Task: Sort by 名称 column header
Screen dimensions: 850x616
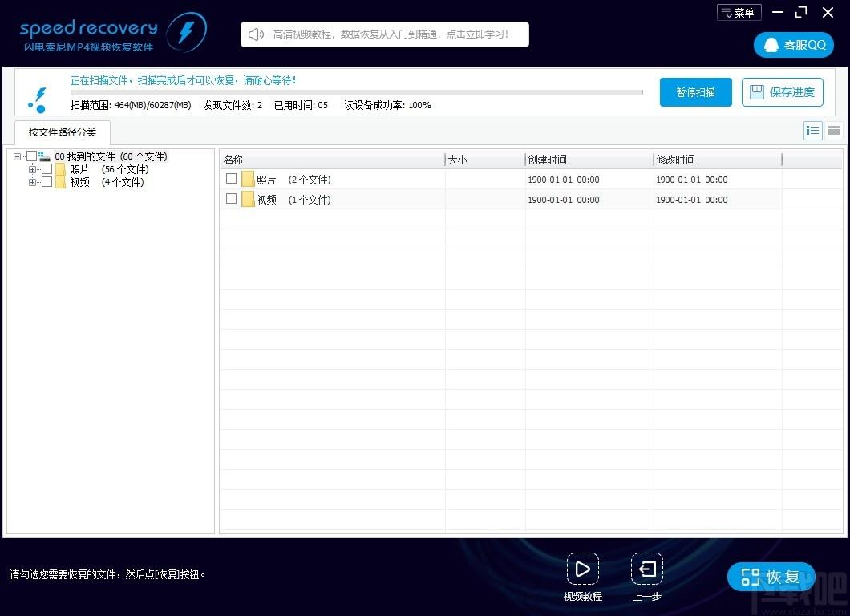Action: [x=332, y=160]
